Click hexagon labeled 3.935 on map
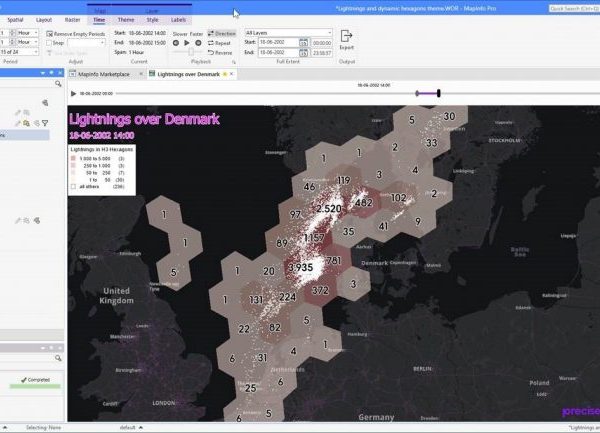This screenshot has height=433, width=600. coord(300,267)
